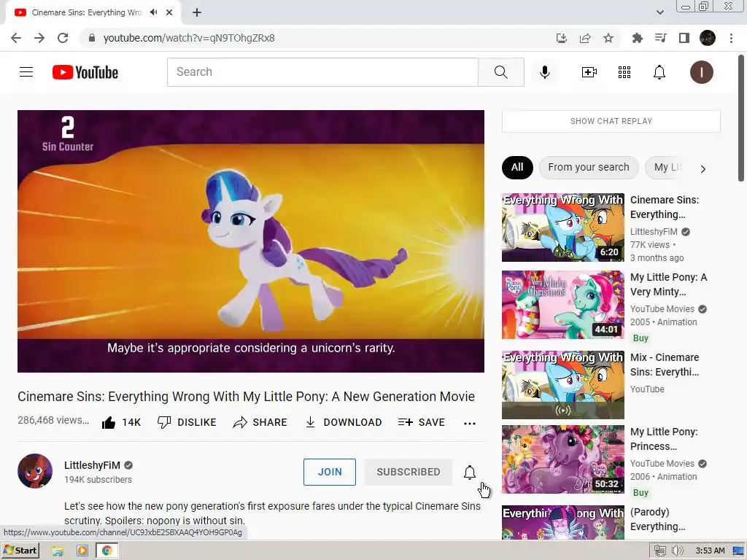Go forward with browser forward arrow
This screenshot has width=747, height=560.
coord(39,38)
